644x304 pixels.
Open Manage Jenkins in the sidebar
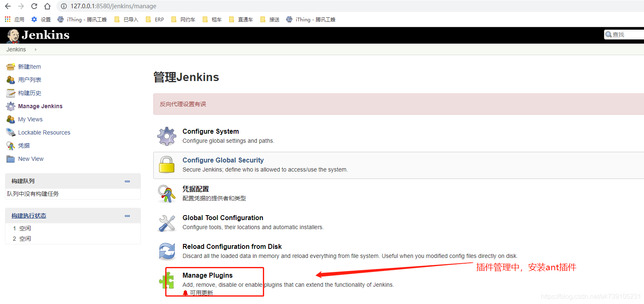tap(40, 106)
